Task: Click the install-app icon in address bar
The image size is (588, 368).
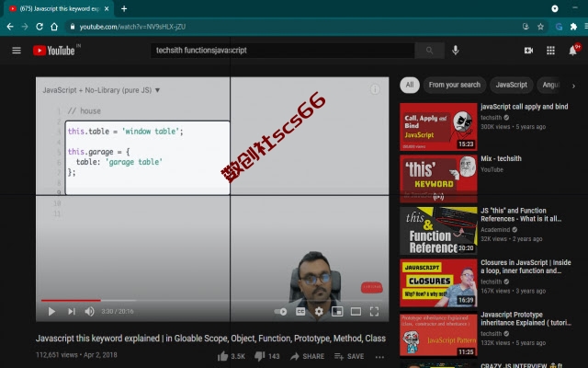Action: point(526,27)
